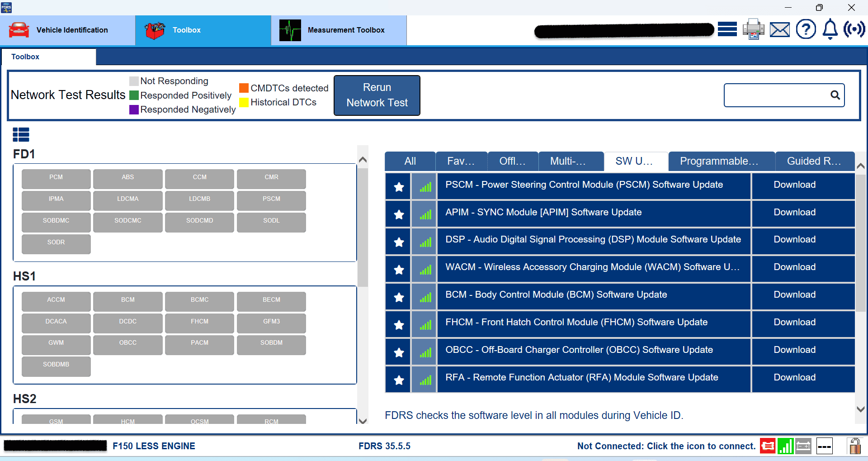This screenshot has height=461, width=868.
Task: Click the notification bell icon
Action: (830, 29)
